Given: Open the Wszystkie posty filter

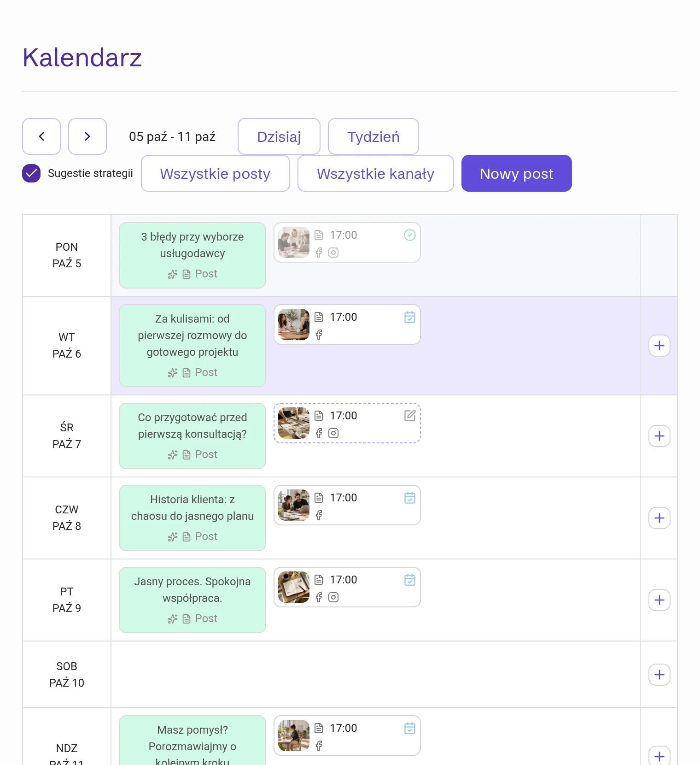Looking at the screenshot, I should (216, 173).
